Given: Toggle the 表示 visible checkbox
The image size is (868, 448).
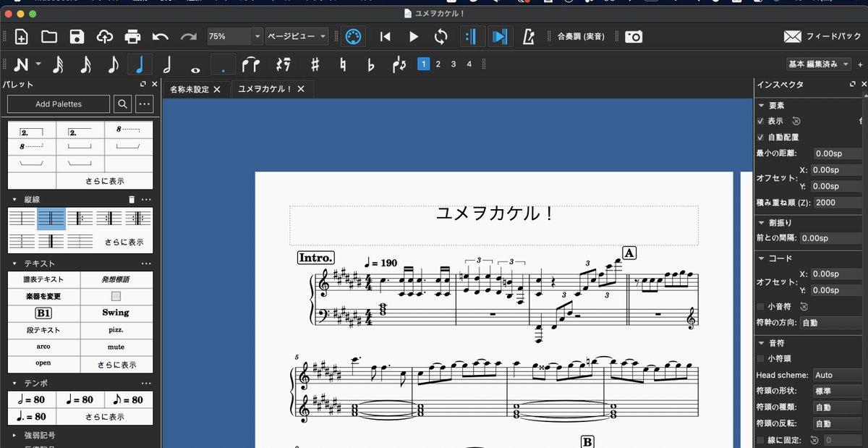Looking at the screenshot, I should (x=760, y=121).
